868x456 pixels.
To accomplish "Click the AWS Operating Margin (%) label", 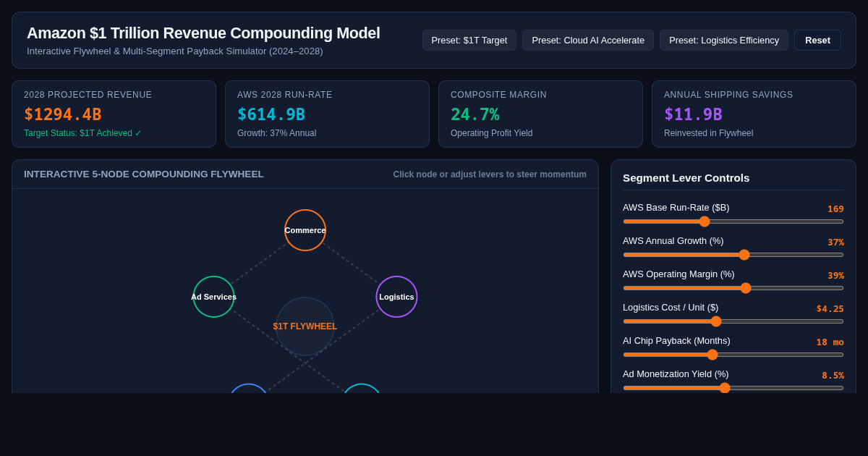I will tap(678, 274).
